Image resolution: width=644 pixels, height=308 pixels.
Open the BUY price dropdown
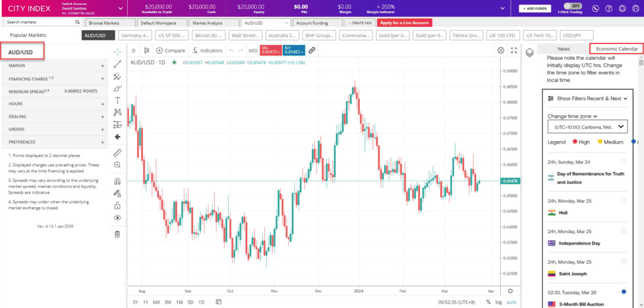click(x=294, y=50)
